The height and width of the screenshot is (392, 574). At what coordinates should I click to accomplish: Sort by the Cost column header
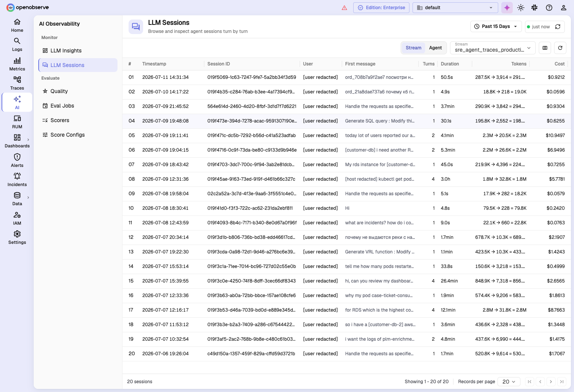(559, 64)
